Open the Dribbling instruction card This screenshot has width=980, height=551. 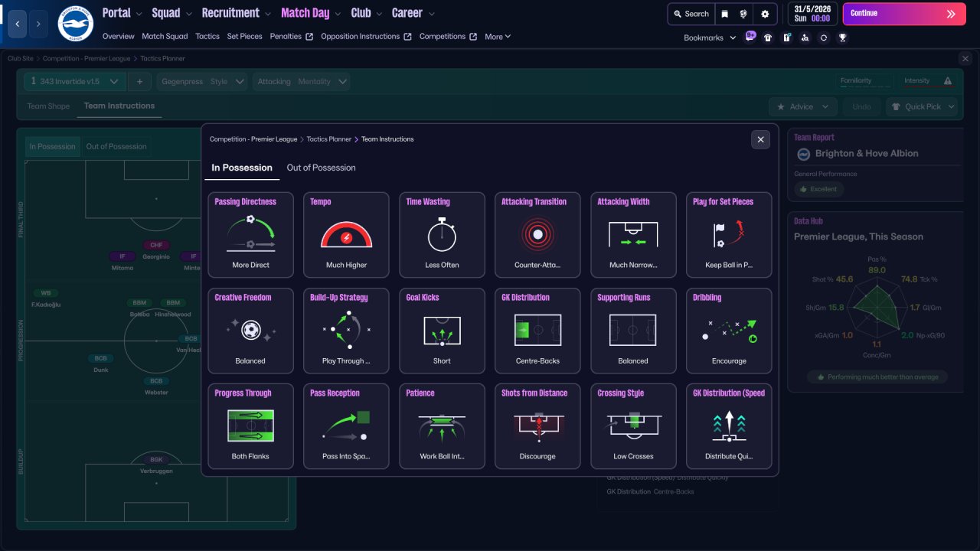tap(729, 331)
